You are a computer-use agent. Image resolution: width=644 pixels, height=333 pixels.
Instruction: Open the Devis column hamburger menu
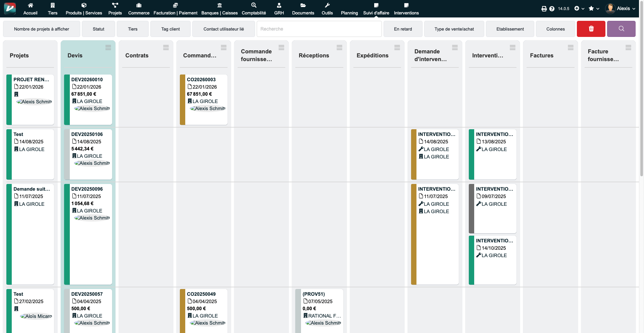[108, 48]
